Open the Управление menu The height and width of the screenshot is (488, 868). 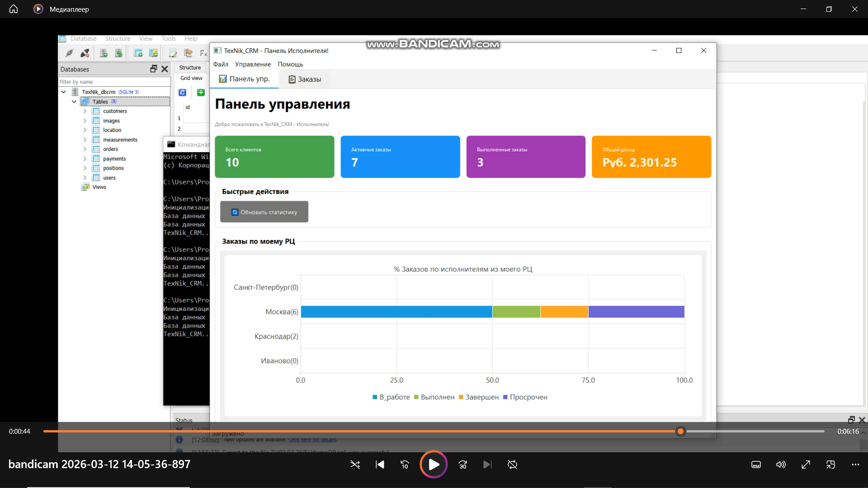[253, 64]
